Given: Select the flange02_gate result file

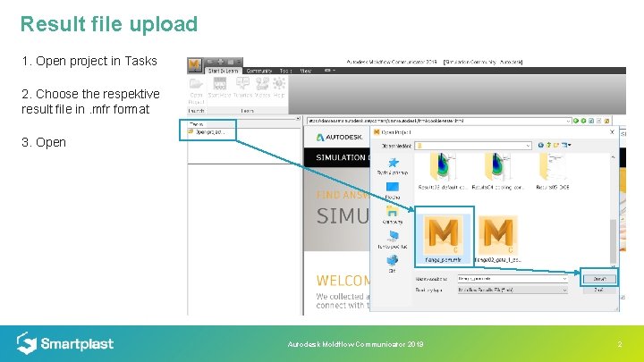Looking at the screenshot, I should click(498, 239).
